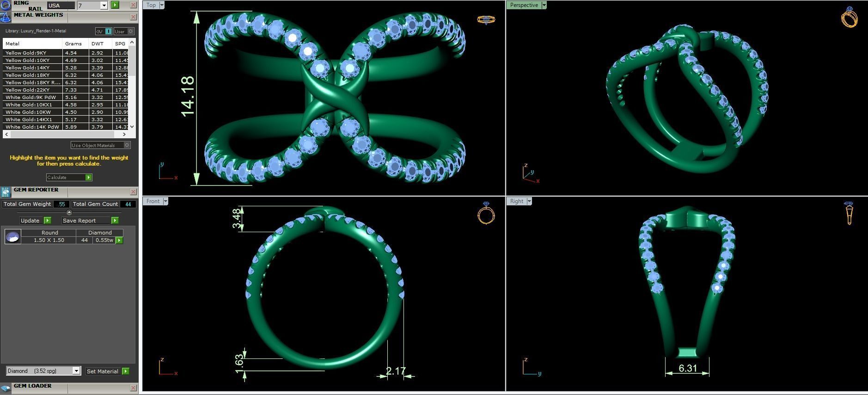Toggle the User library option
The width and height of the screenshot is (868, 395).
(124, 31)
